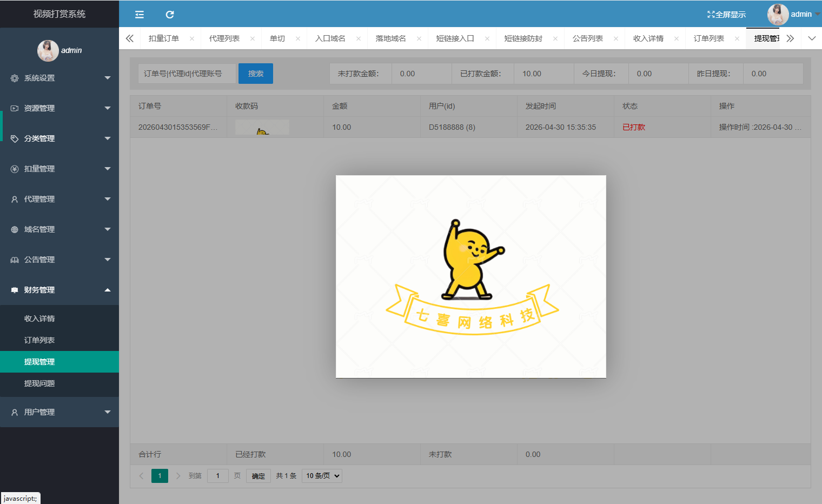Close the 扣量订单 tab

click(x=192, y=38)
